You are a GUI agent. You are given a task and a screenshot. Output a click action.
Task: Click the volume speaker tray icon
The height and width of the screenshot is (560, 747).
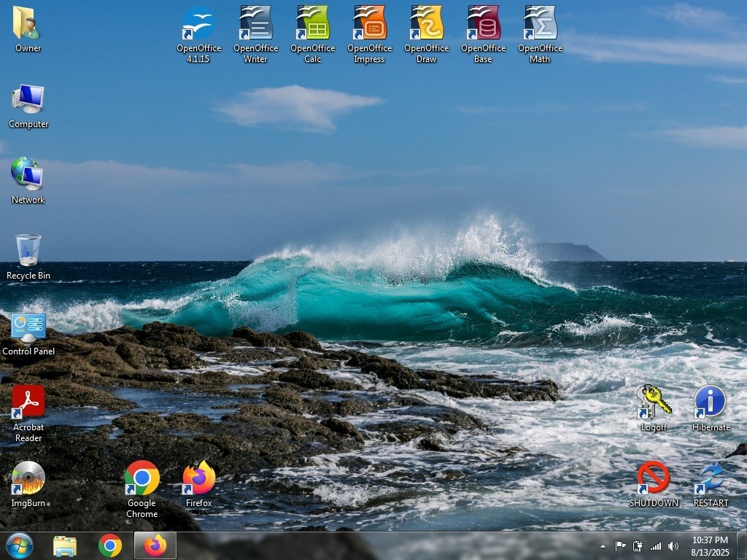(x=673, y=546)
